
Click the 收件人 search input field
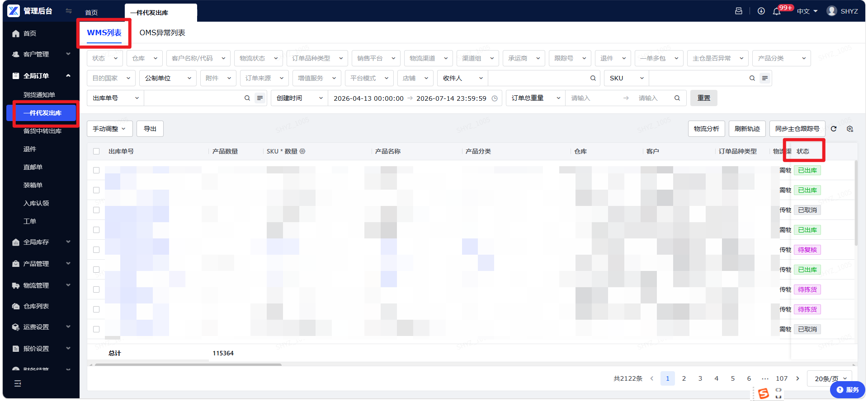pos(538,78)
